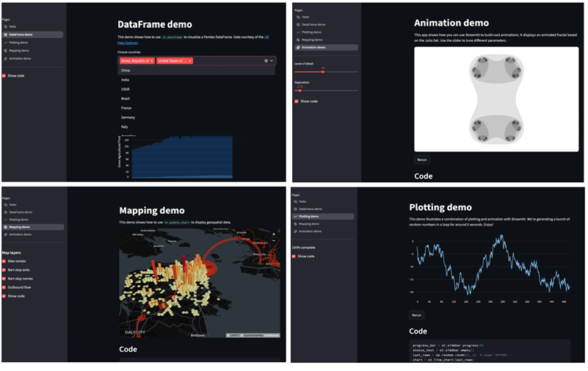Click globe icon beside highlighted Mapping demo page
Screen dimensions: 588x371
coord(5,227)
